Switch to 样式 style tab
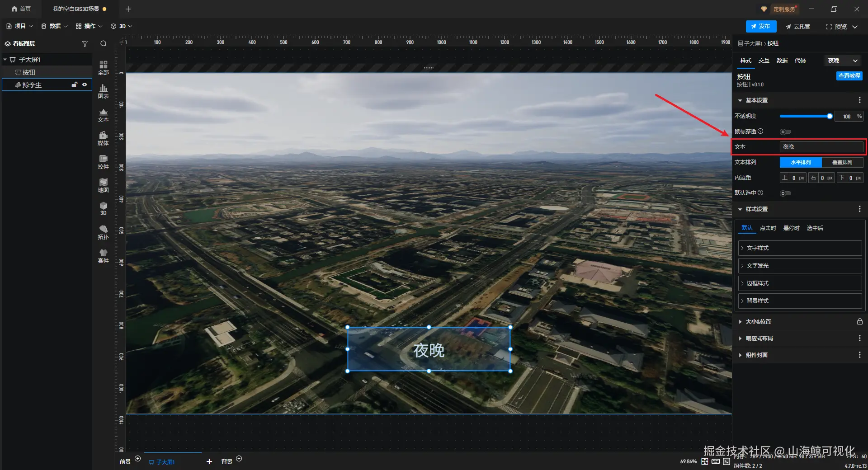Viewport: 868px width, 470px height. point(745,61)
